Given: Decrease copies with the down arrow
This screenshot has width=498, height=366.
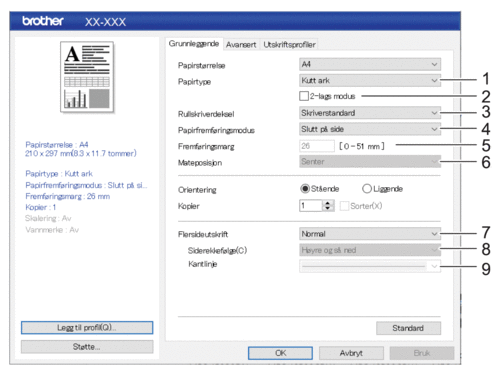Looking at the screenshot, I should pyautogui.click(x=328, y=209).
